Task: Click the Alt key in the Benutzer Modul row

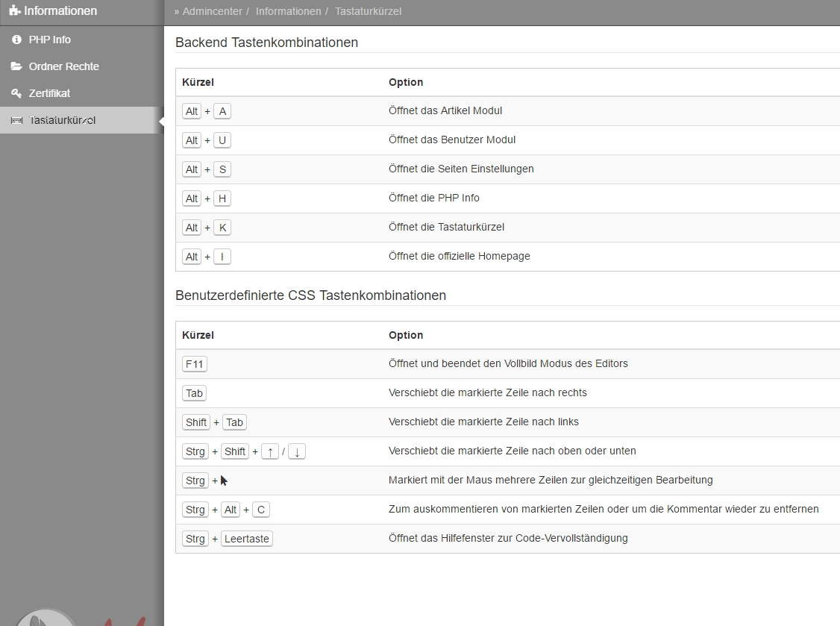Action: (192, 140)
